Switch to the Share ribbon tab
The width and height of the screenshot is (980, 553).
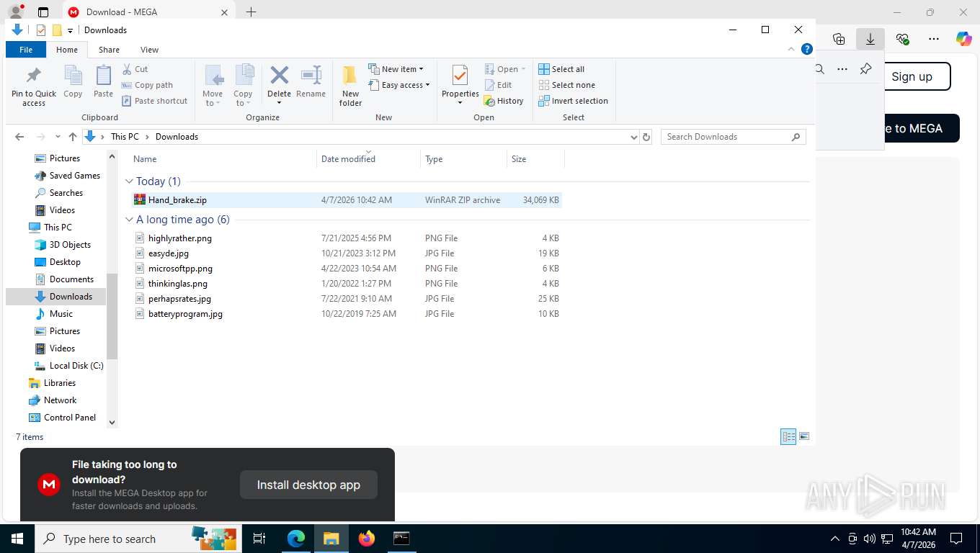point(110,50)
